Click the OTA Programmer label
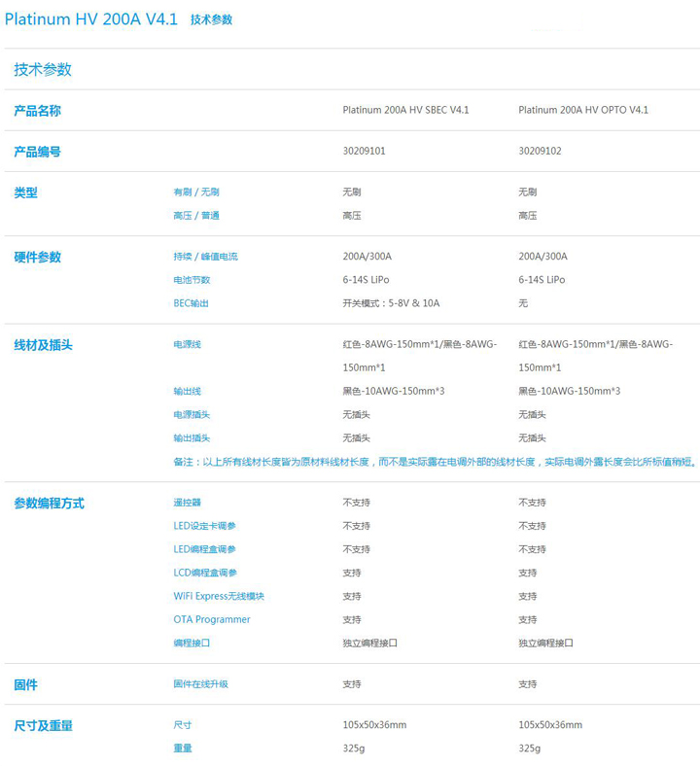The image size is (700, 766). click(211, 619)
